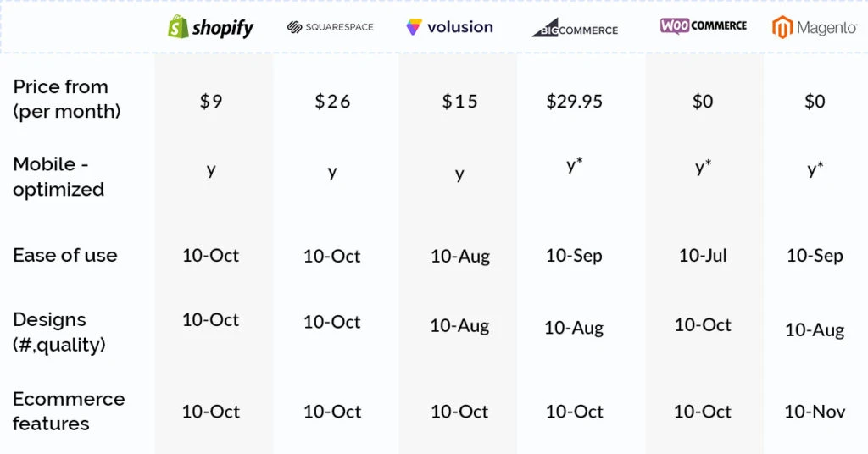Select the 'Price from (per month)' row label
This screenshot has width=868, height=454.
click(66, 99)
